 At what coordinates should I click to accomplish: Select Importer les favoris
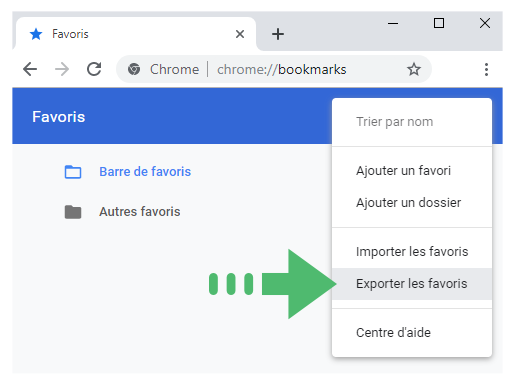pos(412,252)
